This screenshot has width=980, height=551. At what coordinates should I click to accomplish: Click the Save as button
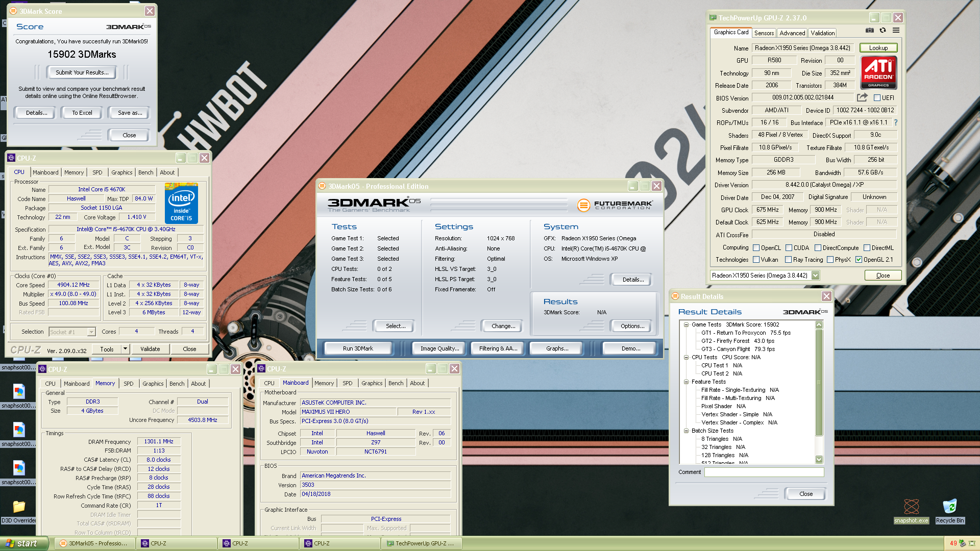click(130, 113)
